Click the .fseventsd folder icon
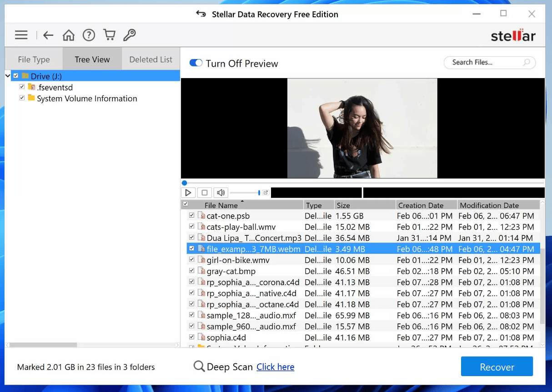Screen dimensions: 552x392 [x=31, y=87]
